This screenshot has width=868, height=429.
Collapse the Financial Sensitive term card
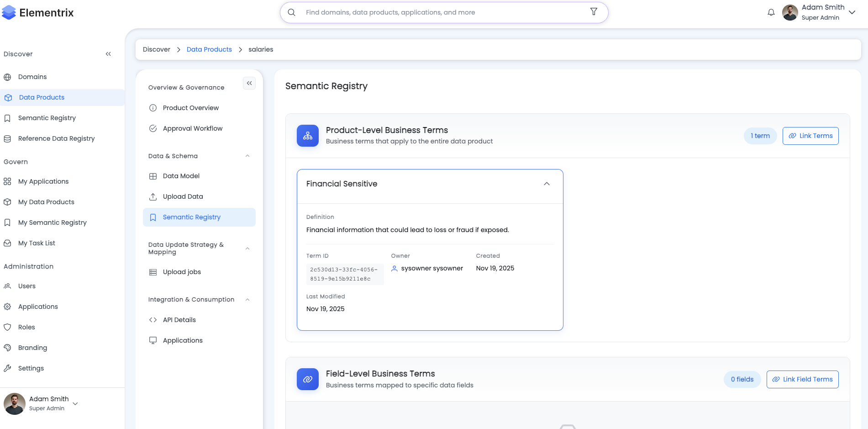[x=547, y=184]
